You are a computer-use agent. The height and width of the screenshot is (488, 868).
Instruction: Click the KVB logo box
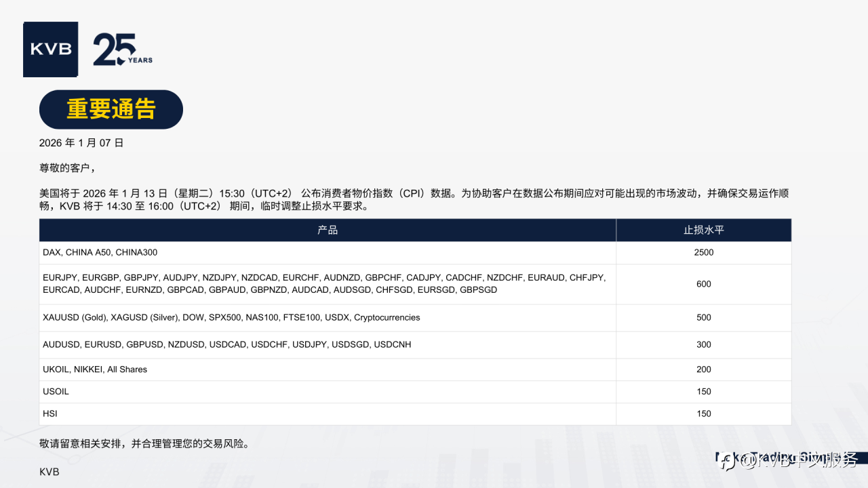pos(51,49)
